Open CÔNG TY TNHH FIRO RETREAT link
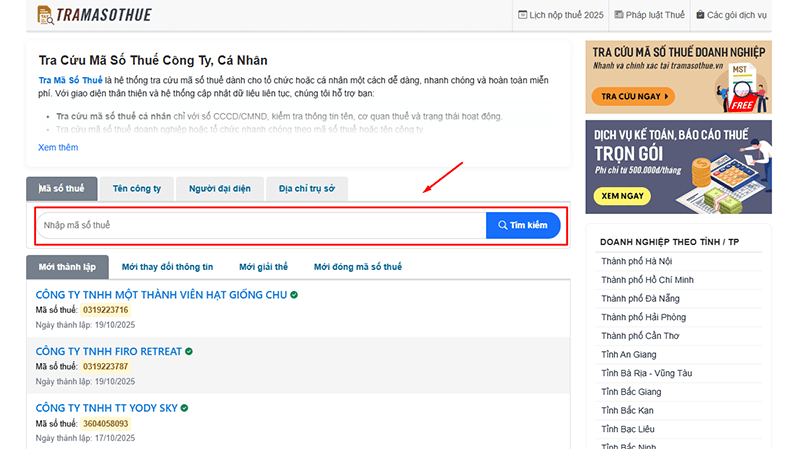Viewport: 790px width, 449px height. point(109,352)
